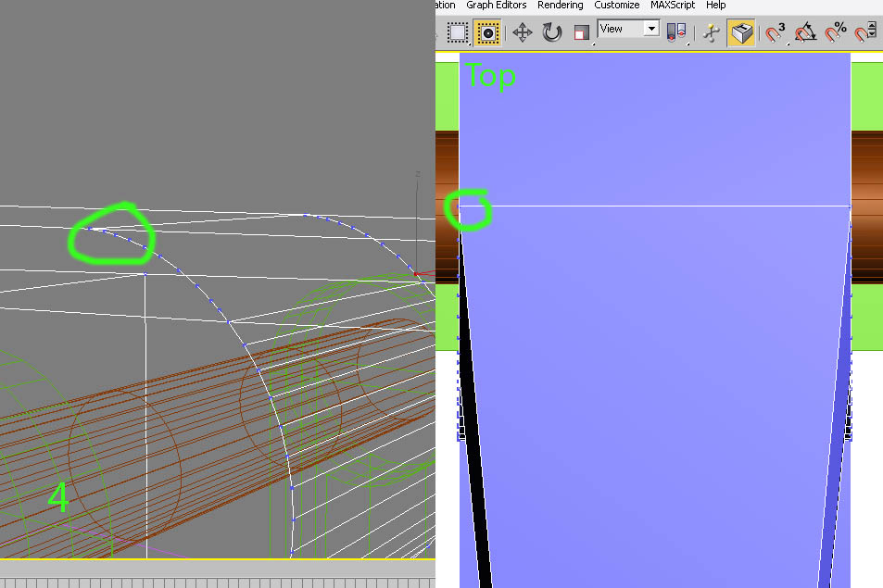Select the Rectangular Selection Region tool

pos(458,32)
